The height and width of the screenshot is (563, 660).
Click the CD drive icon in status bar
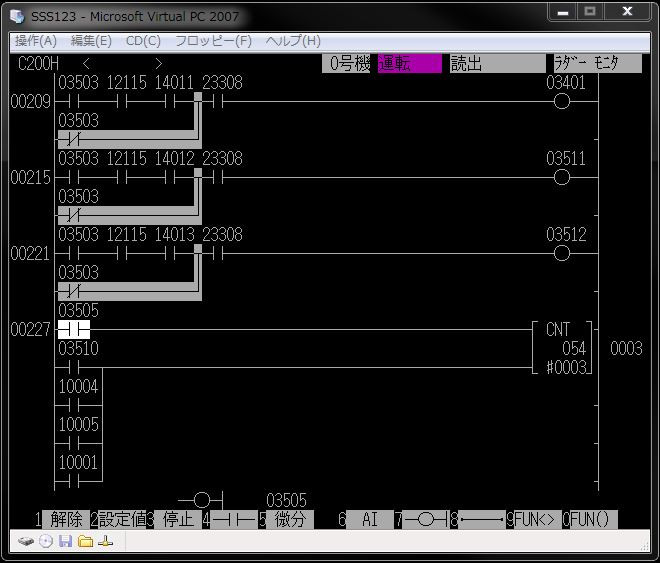click(46, 541)
